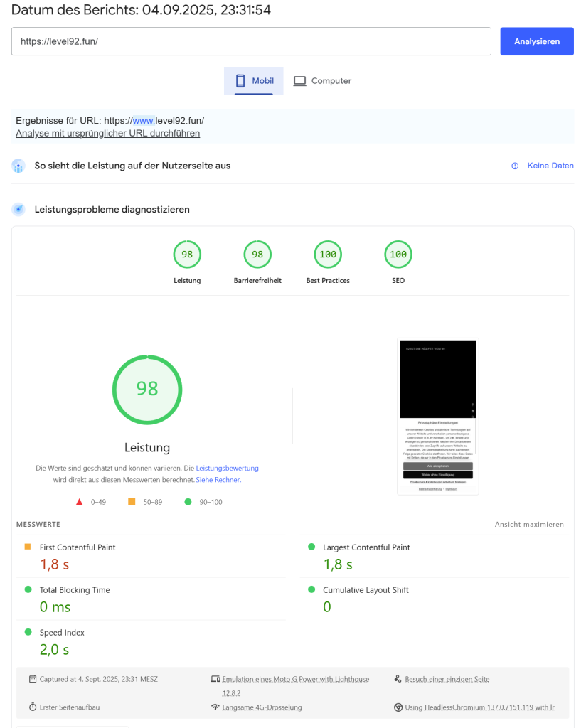Click the smartphone icon in Mobil tab
Viewport: 586px width, 728px height.
coord(240,81)
